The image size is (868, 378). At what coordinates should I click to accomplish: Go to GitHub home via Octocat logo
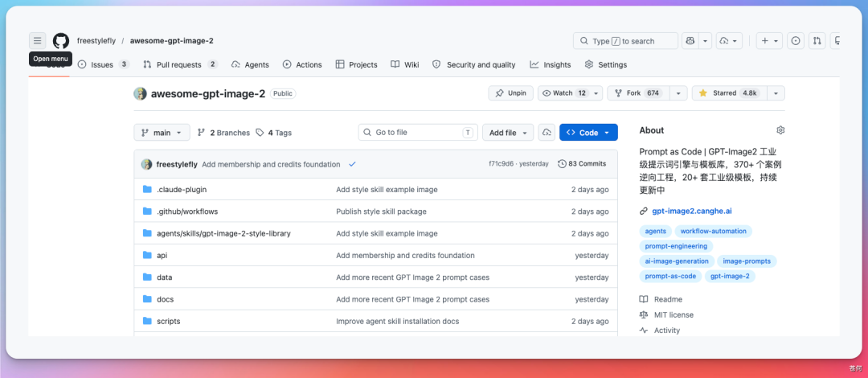pos(61,40)
